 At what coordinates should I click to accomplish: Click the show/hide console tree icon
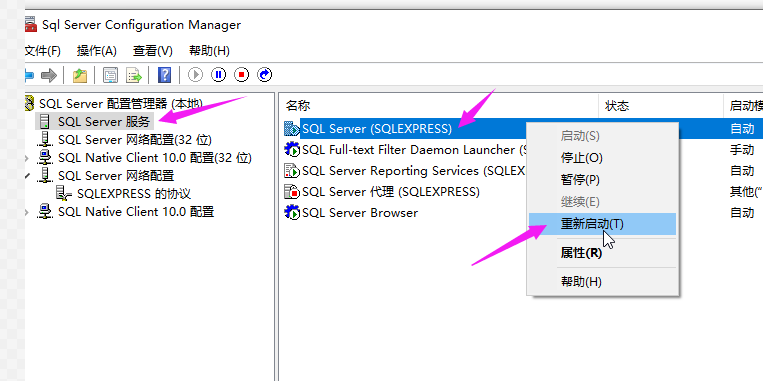point(110,75)
